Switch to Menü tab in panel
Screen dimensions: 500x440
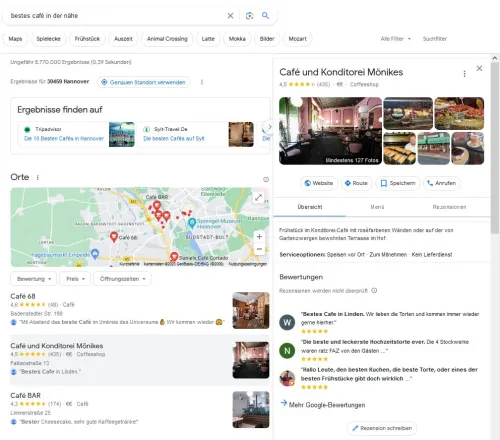[x=377, y=207]
